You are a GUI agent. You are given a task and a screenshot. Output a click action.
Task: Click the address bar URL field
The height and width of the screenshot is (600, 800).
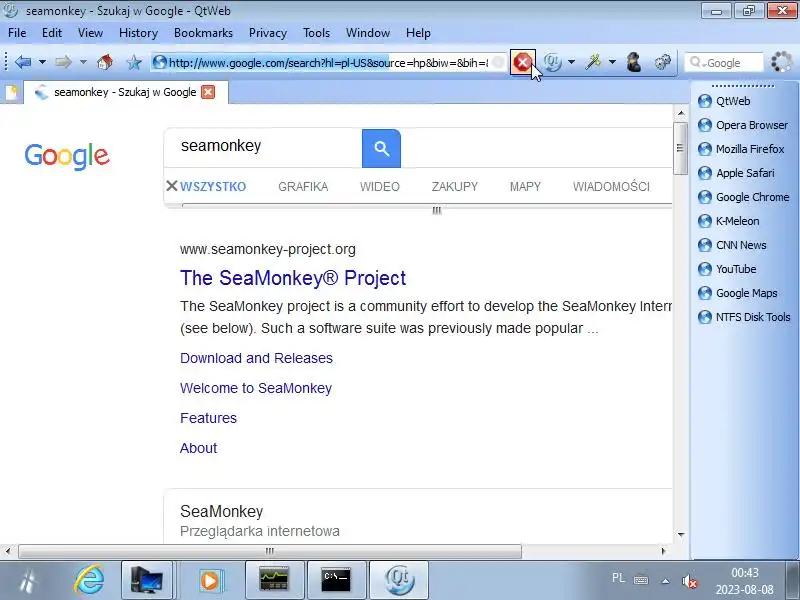tap(328, 63)
